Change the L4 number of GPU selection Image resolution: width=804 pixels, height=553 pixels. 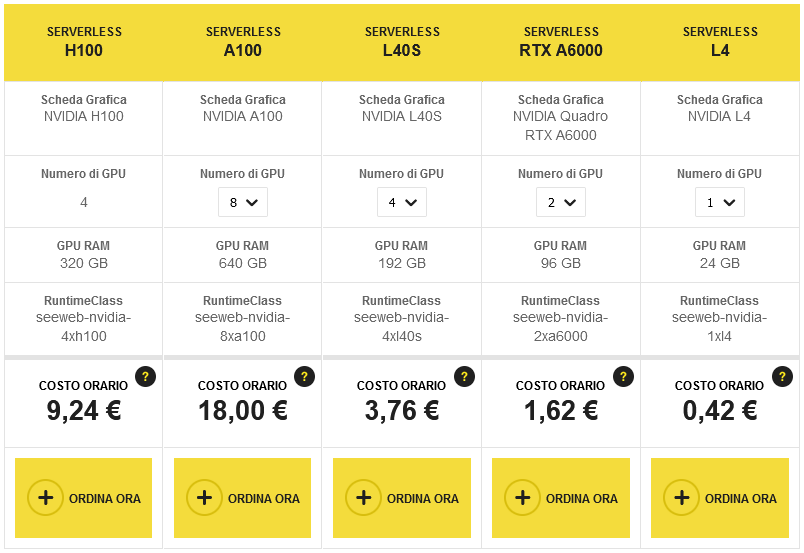(x=720, y=202)
